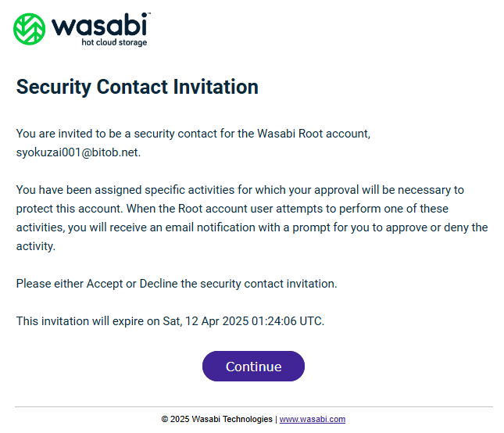Select the hot cloud storage tagline
504x433 pixels.
click(114, 42)
